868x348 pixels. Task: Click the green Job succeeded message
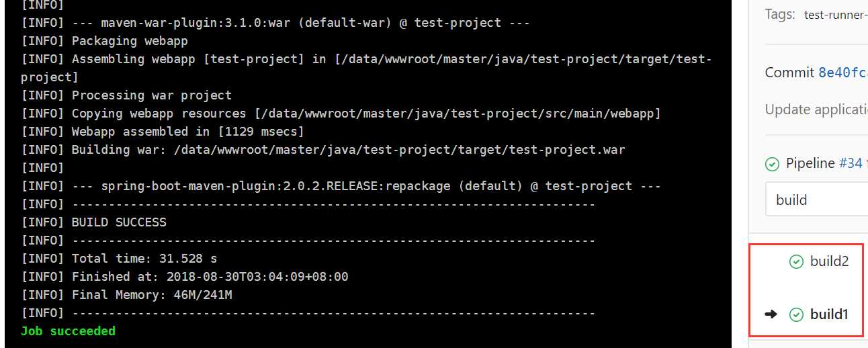68,331
